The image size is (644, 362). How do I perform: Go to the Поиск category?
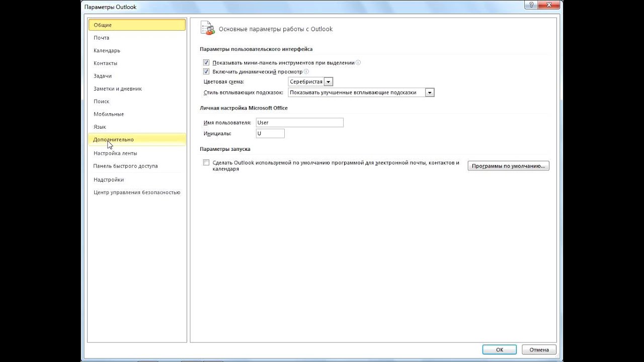click(x=137, y=102)
